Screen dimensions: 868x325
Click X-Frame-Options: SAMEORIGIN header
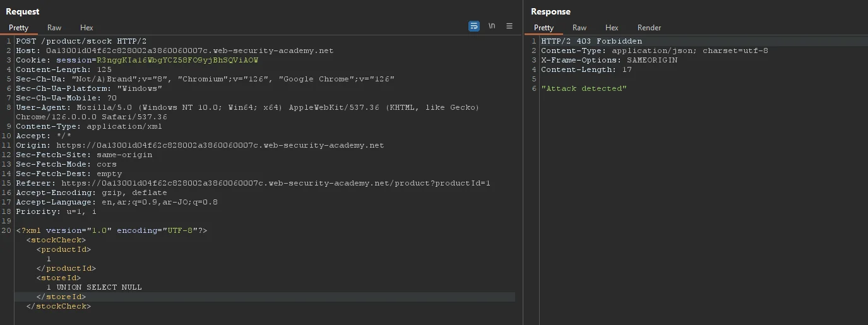[609, 60]
